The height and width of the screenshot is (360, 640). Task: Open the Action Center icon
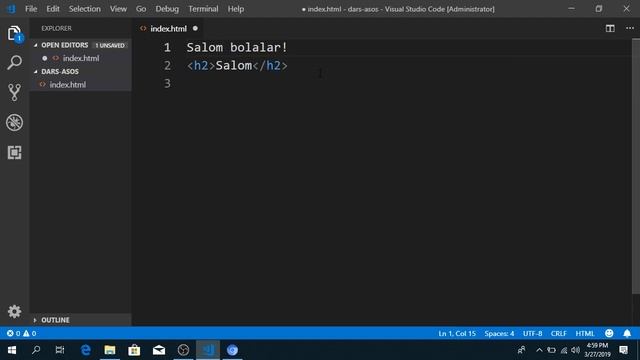pyautogui.click(x=623, y=350)
